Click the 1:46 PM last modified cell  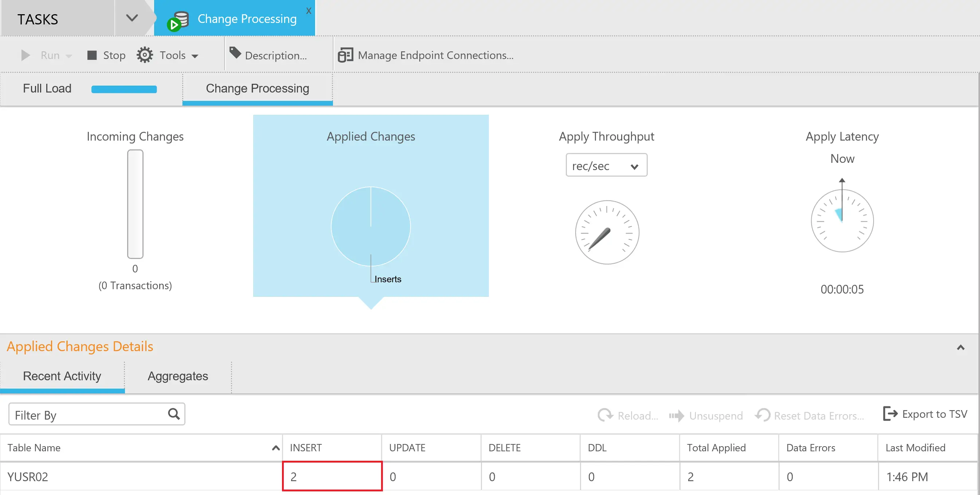click(x=928, y=477)
